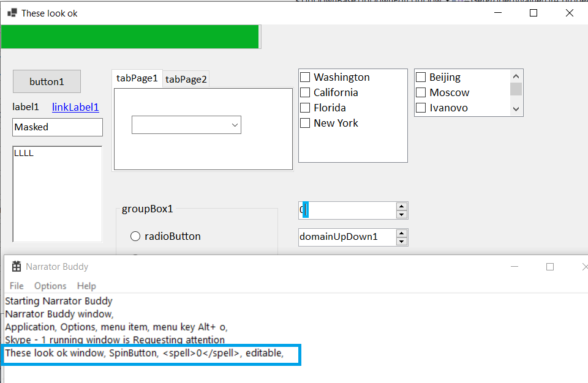The height and width of the screenshot is (383, 588).
Task: Open the combo box dropdown on tabPage1
Action: click(x=235, y=124)
